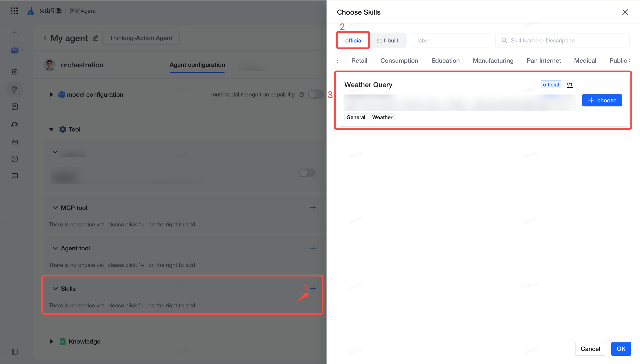The width and height of the screenshot is (640, 364).
Task: Click the Thinking-Action Agent button
Action: pos(141,38)
